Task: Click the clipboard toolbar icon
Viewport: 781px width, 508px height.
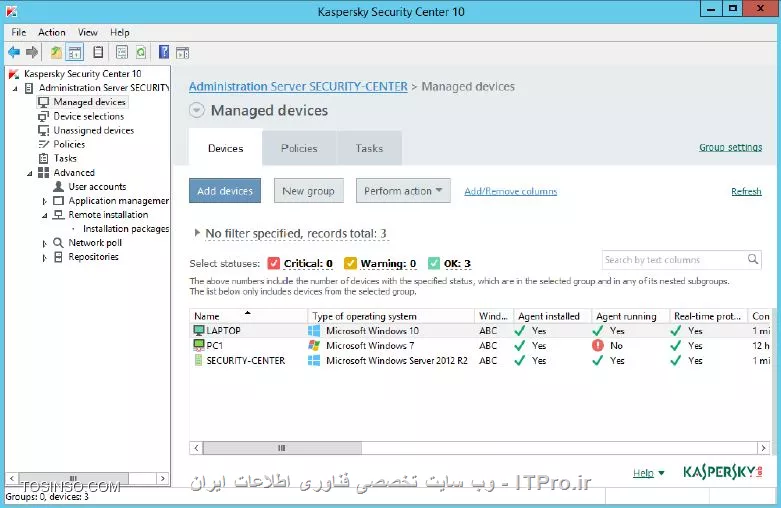Action: [x=99, y=52]
